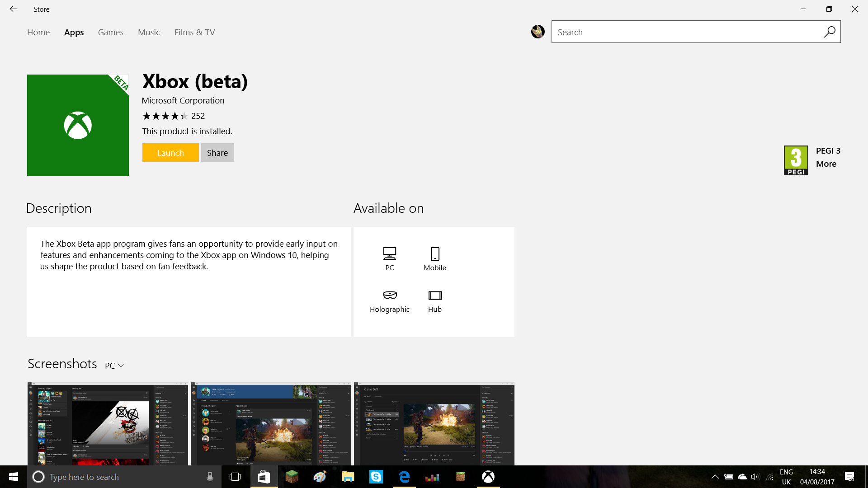Image resolution: width=868 pixels, height=488 pixels.
Task: Launch the Xbox beta app
Action: pos(170,153)
